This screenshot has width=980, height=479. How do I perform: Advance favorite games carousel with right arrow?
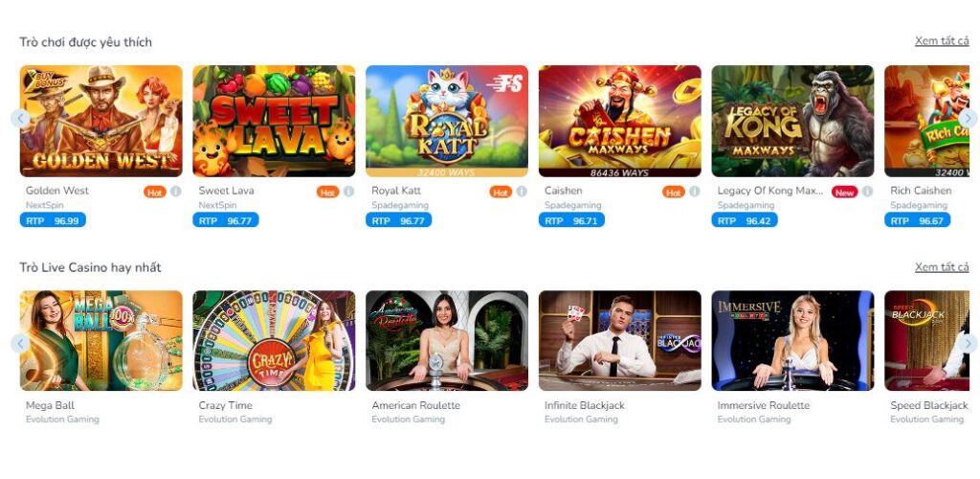pos(968,118)
